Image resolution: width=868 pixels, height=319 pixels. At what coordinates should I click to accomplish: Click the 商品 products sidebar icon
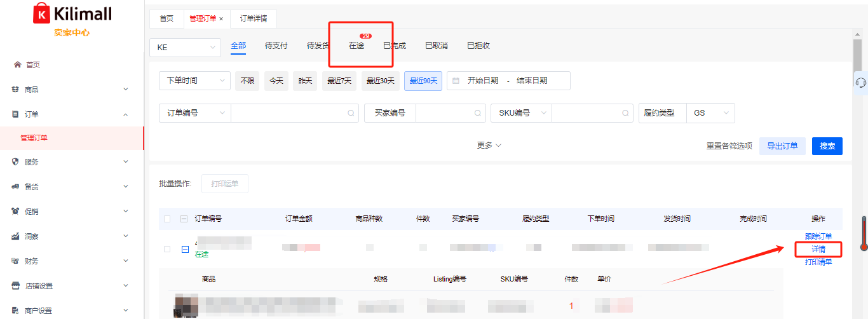(16, 90)
